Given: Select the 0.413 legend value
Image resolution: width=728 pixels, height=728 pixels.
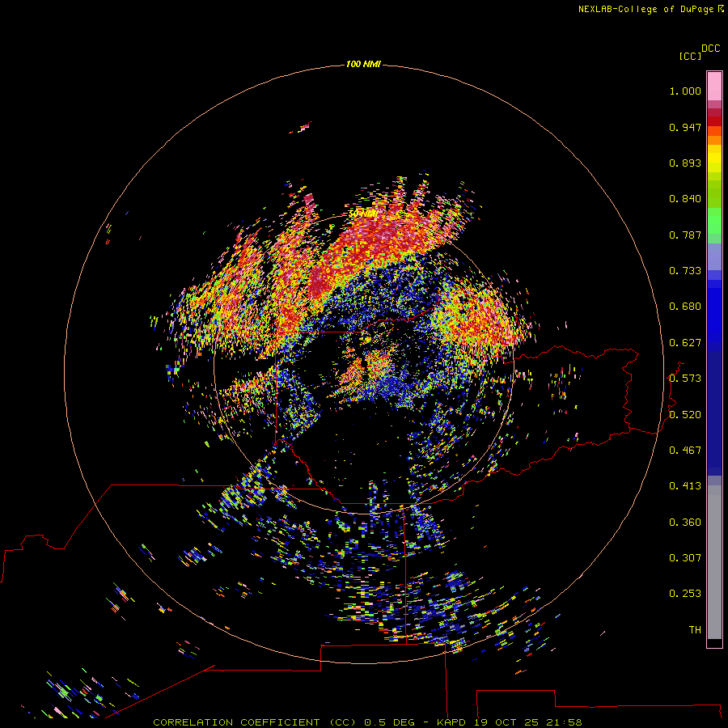Looking at the screenshot, I should click(685, 486).
